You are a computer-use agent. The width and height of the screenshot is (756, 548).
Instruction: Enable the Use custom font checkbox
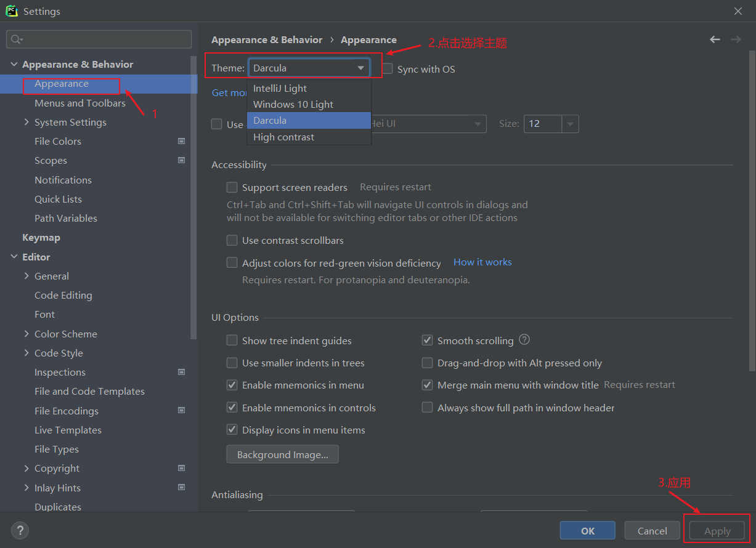click(x=217, y=124)
